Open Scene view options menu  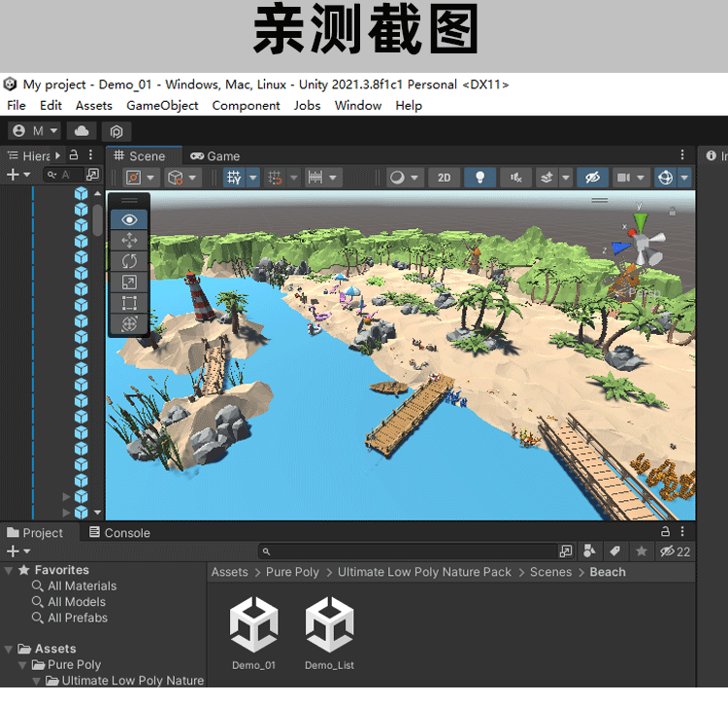(x=682, y=154)
